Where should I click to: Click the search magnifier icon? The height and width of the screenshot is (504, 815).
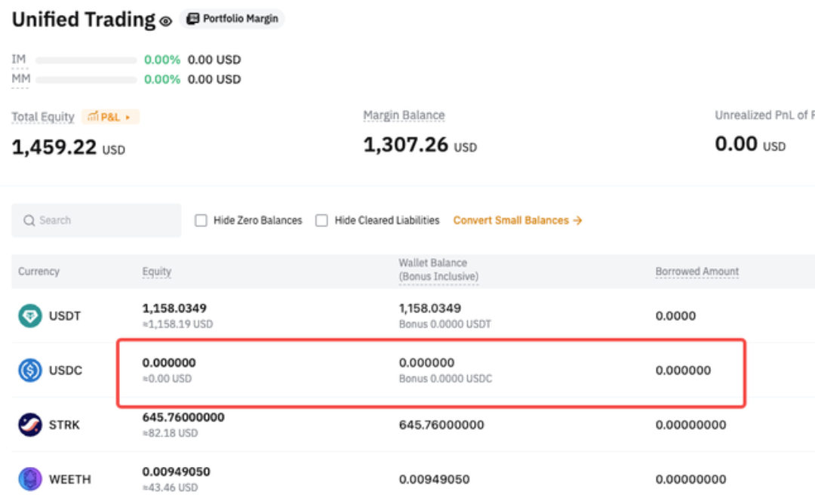29,220
